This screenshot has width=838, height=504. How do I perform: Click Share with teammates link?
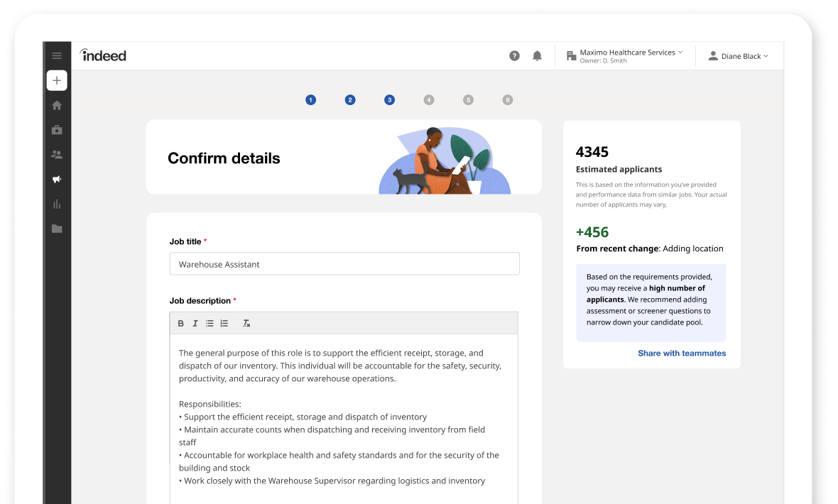(x=682, y=354)
